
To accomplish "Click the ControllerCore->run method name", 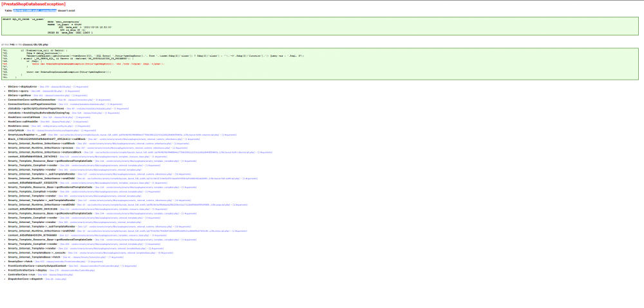I will pos(21,274).
